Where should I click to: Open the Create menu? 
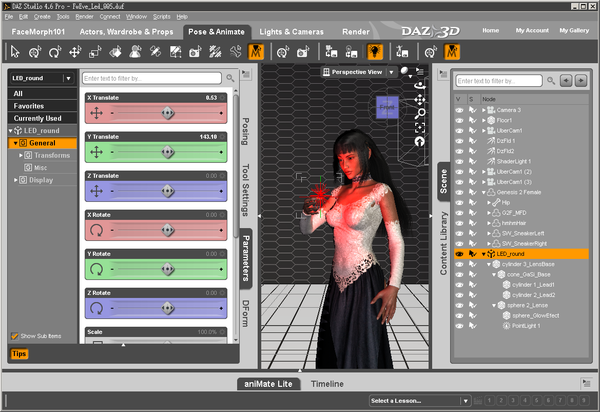[x=42, y=17]
